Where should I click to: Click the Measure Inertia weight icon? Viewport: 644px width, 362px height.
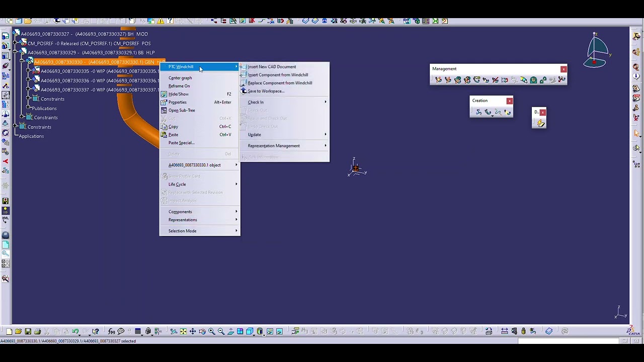click(523, 331)
